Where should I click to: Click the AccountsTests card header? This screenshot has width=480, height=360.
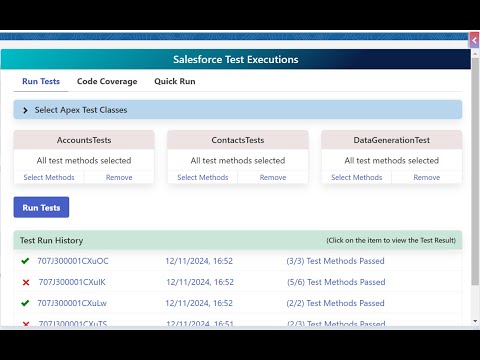84,140
